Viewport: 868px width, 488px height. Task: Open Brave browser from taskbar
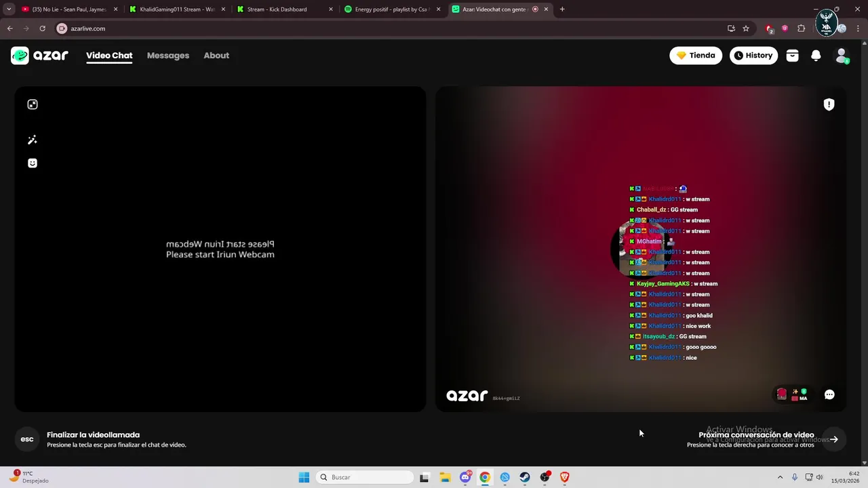[x=564, y=477]
